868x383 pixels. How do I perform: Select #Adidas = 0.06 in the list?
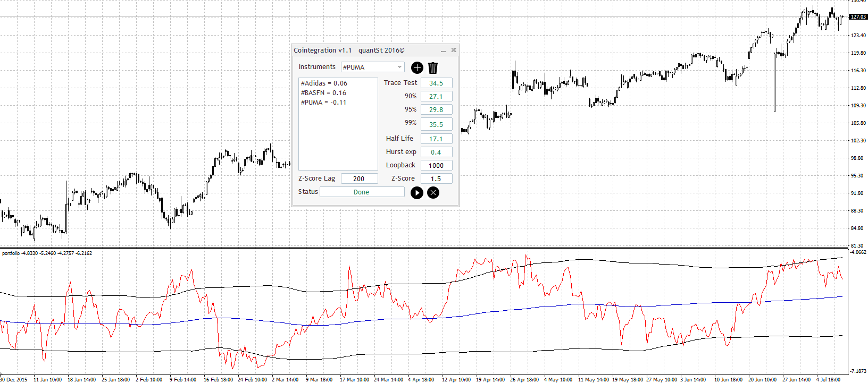click(324, 83)
